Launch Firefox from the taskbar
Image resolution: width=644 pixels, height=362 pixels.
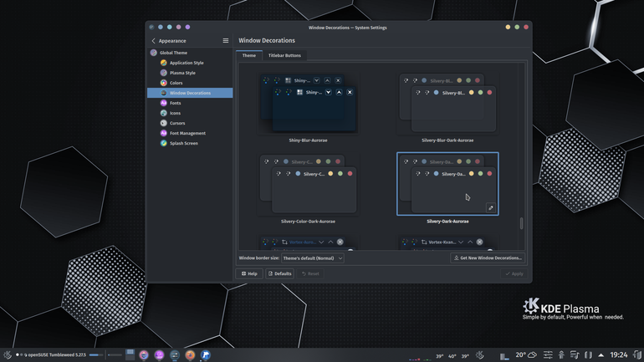click(x=190, y=354)
